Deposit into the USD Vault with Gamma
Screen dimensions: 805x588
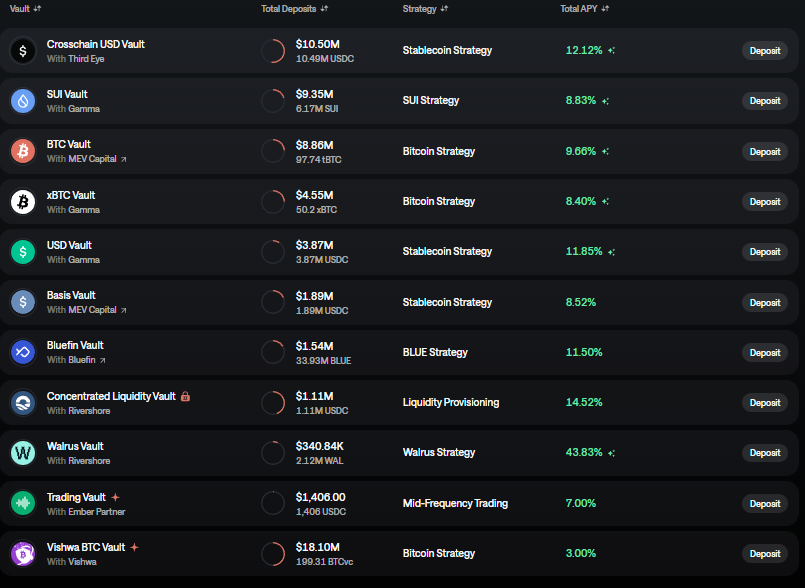765,252
